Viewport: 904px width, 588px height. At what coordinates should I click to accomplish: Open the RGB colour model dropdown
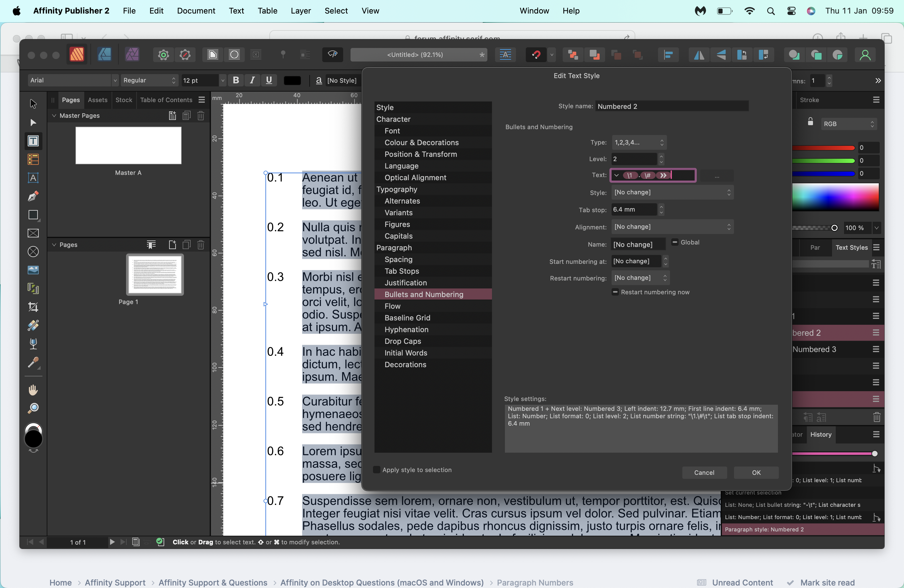tap(849, 124)
